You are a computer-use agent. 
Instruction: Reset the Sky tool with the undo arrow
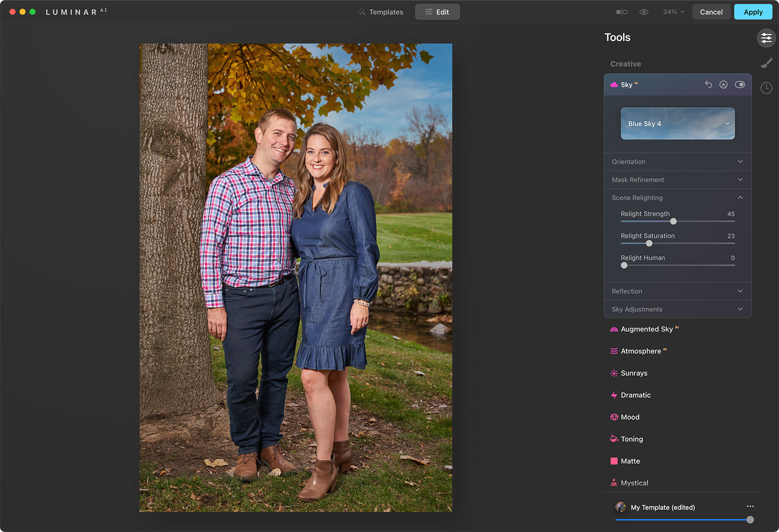[x=708, y=85]
